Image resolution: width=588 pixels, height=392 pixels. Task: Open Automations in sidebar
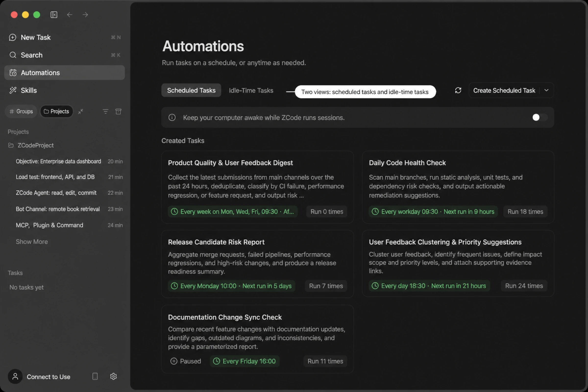tap(64, 73)
